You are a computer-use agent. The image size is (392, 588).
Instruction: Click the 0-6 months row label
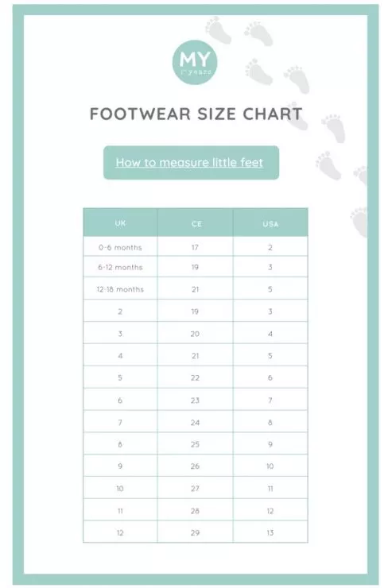120,247
